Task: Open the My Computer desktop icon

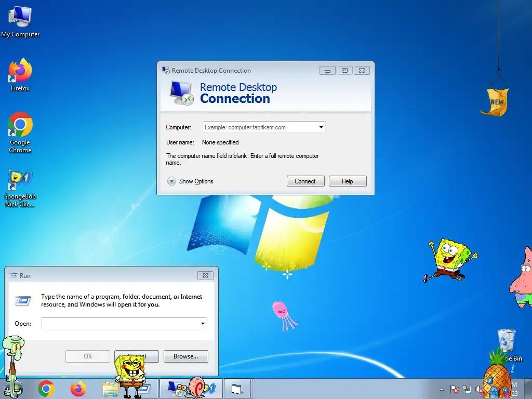Action: click(20, 22)
